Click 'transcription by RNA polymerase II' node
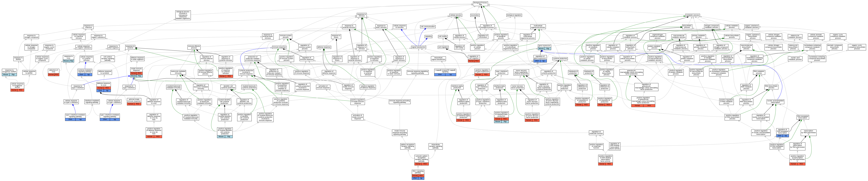Image resolution: width=868 pixels, height=181 pixels. pyautogui.click(x=808, y=133)
